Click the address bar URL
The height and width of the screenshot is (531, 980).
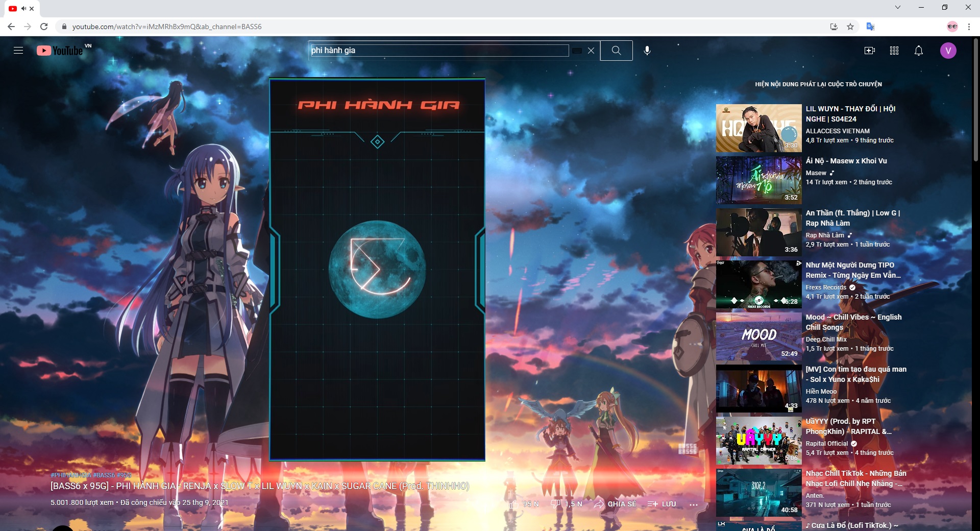tap(167, 27)
